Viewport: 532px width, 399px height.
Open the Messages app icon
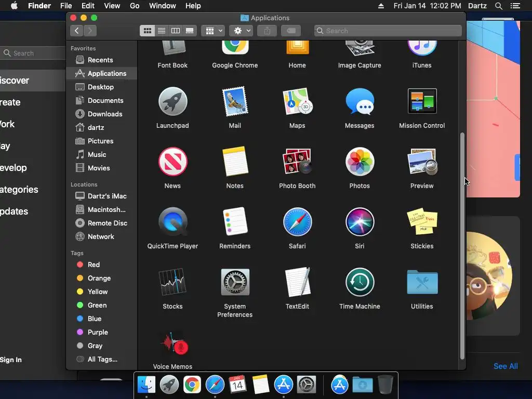[x=360, y=101]
